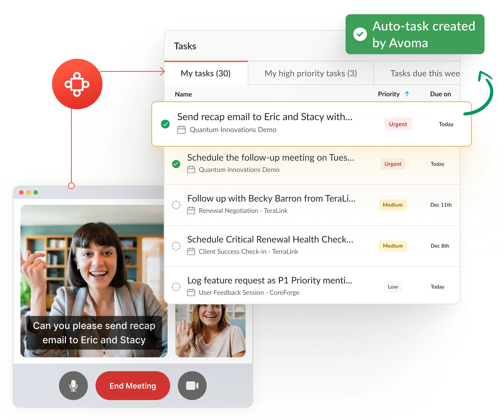Click the red Avoma integration logo circle
Screen dimensions: 504x420
pos(77,84)
